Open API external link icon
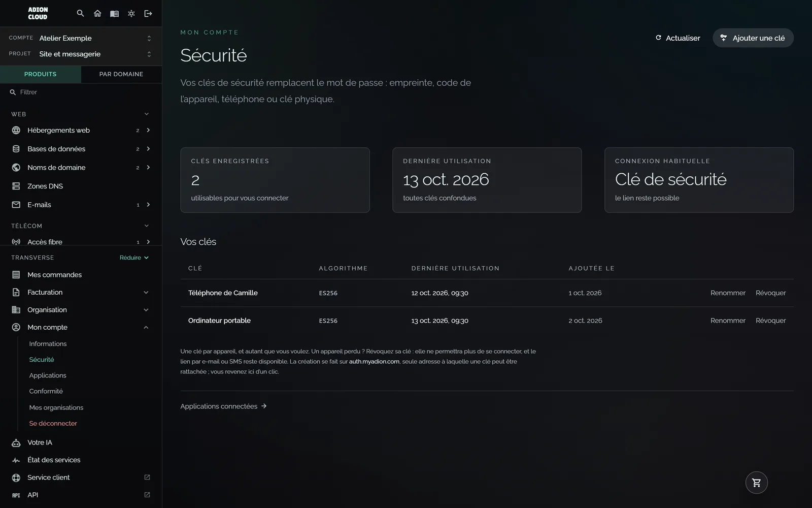This screenshot has height=508, width=812. [147, 495]
